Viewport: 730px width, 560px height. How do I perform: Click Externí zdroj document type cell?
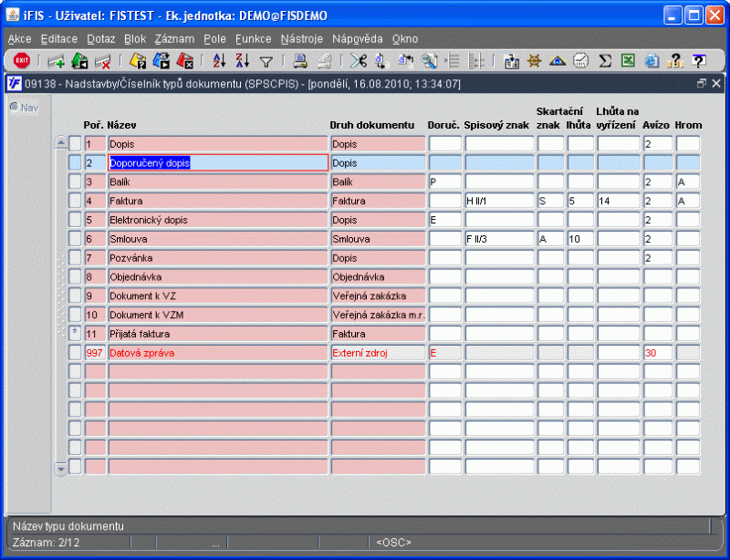pyautogui.click(x=378, y=352)
